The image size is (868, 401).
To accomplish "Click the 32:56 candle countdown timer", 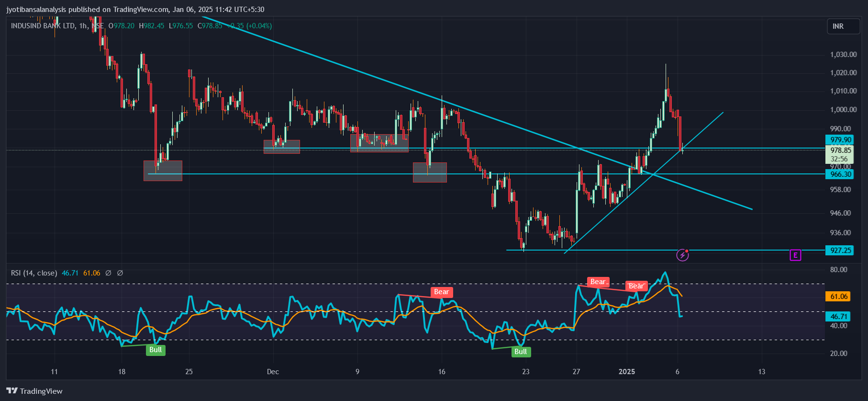I will coord(839,159).
